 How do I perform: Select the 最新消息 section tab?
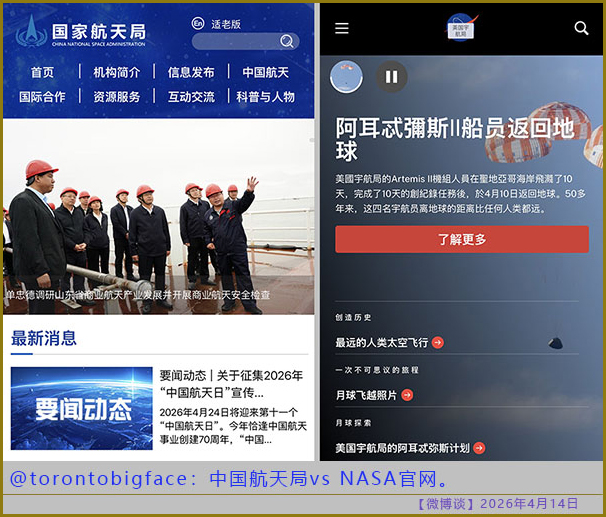coord(44,338)
